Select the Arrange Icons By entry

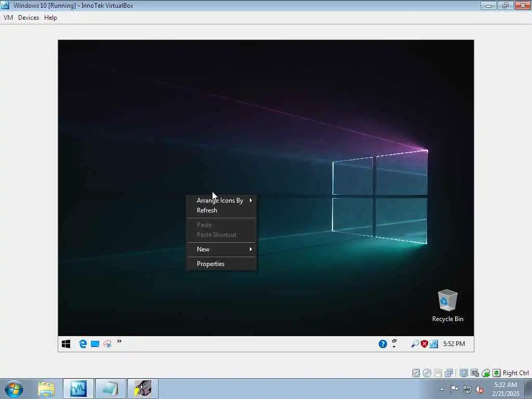pyautogui.click(x=221, y=201)
